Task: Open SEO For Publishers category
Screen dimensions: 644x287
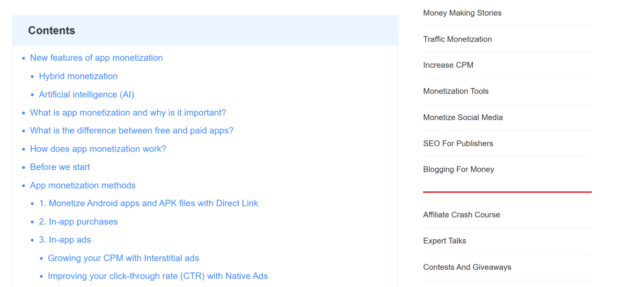Action: tap(458, 143)
